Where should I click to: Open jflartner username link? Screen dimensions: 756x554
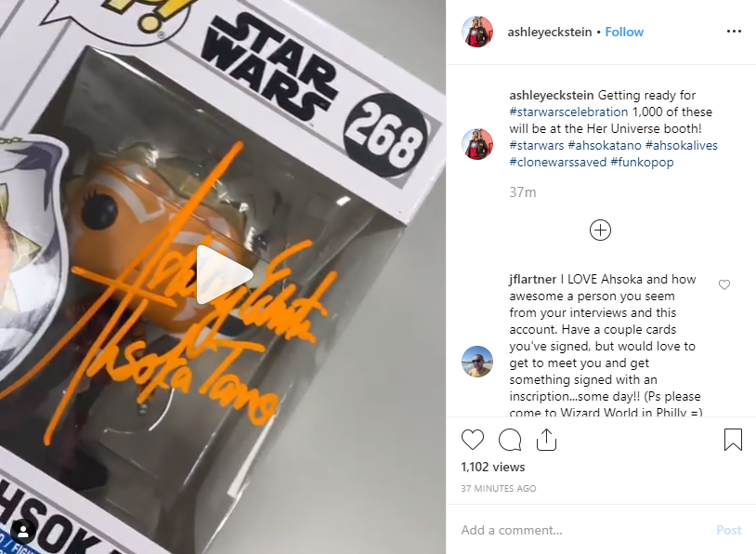tap(533, 280)
